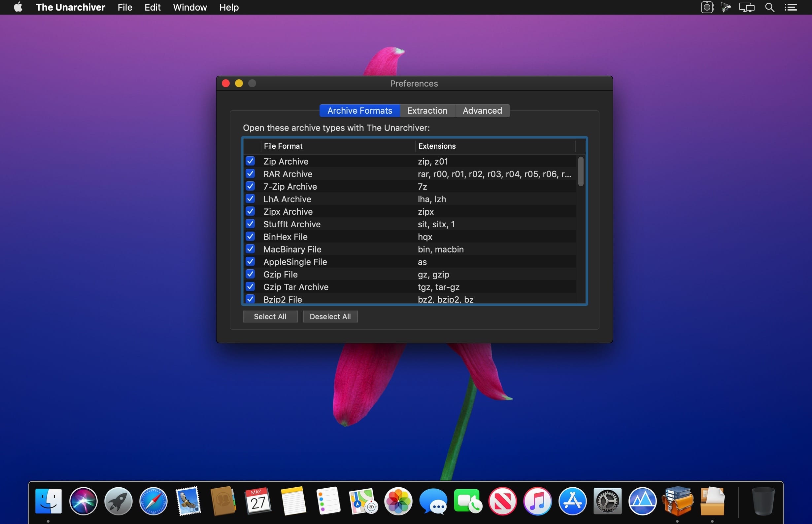The height and width of the screenshot is (524, 812).
Task: Click display mirroring icon in menu bar
Action: 747,7
